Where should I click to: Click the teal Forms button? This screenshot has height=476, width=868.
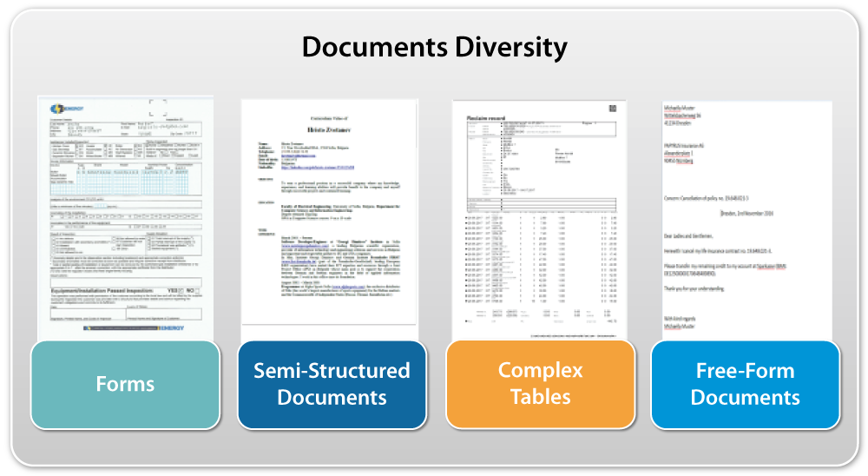[x=125, y=385]
